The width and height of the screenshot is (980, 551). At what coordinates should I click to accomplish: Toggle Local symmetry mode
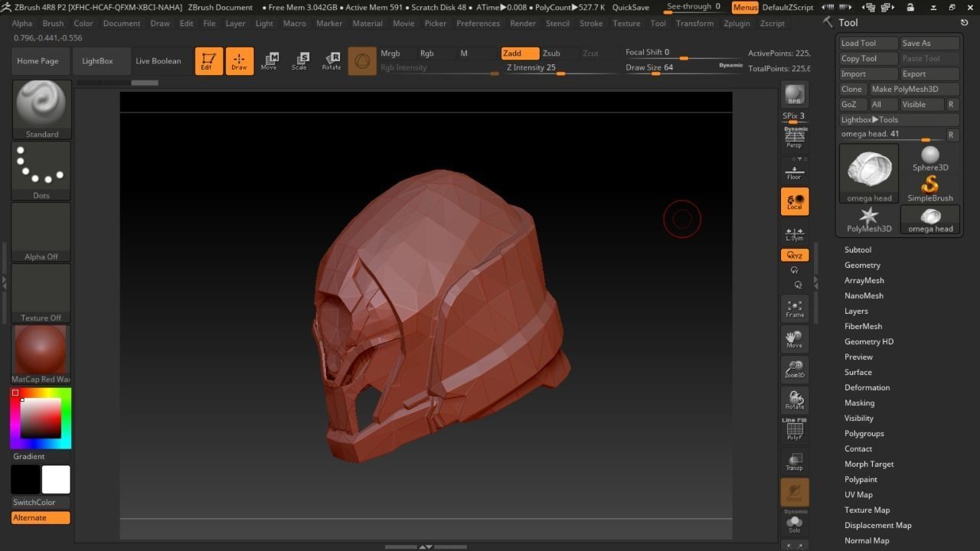click(795, 202)
